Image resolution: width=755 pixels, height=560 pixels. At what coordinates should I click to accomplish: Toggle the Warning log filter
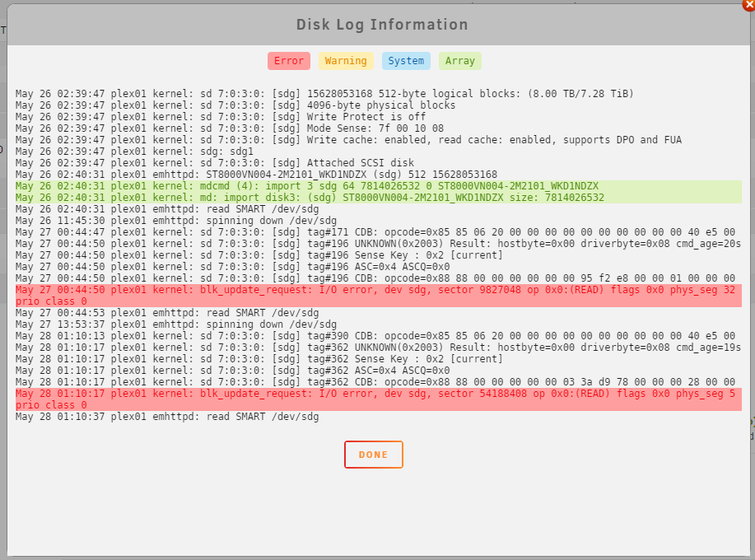(346, 61)
